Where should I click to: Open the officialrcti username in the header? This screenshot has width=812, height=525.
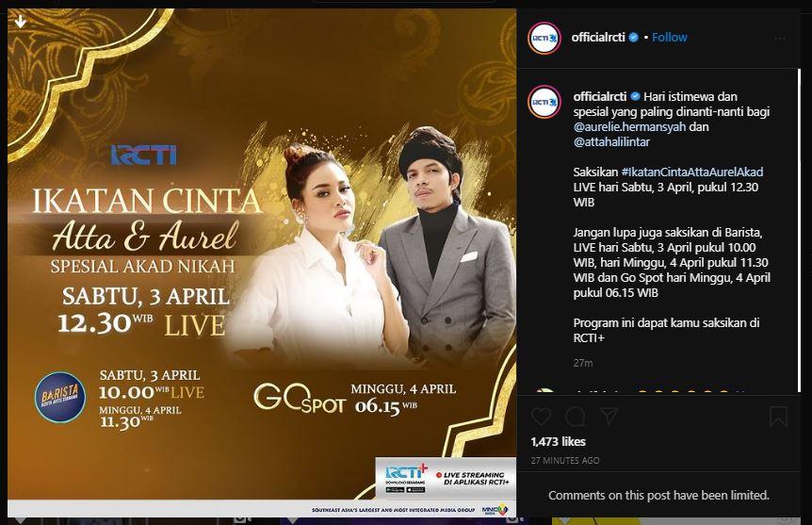[598, 38]
